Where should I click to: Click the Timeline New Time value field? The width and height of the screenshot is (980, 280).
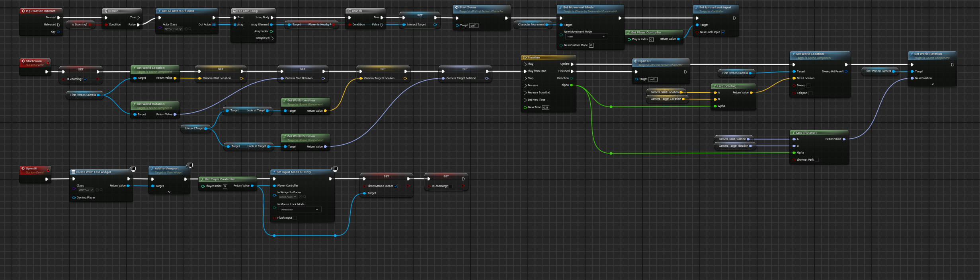pyautogui.click(x=545, y=108)
